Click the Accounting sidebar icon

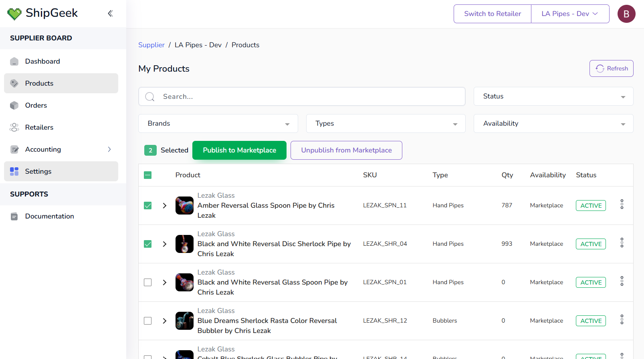tap(14, 149)
